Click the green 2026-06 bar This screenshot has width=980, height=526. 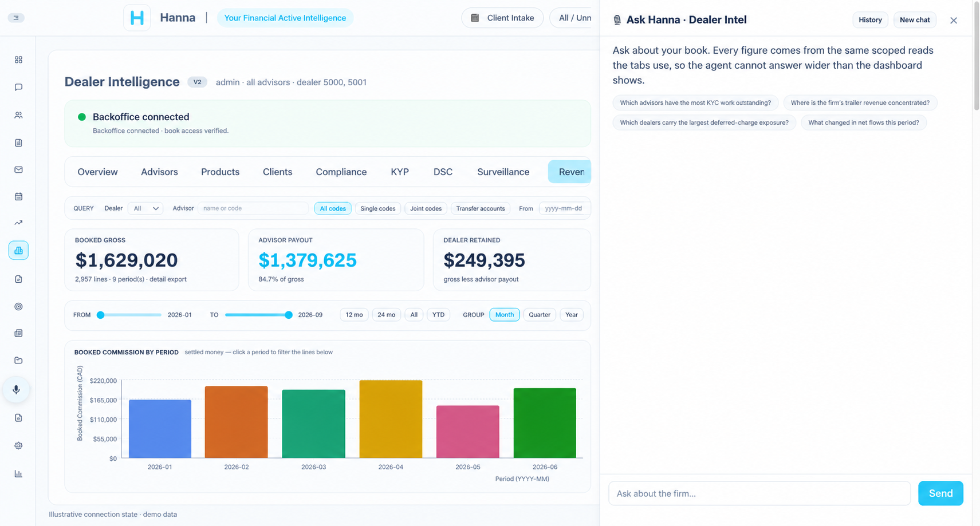pos(545,423)
